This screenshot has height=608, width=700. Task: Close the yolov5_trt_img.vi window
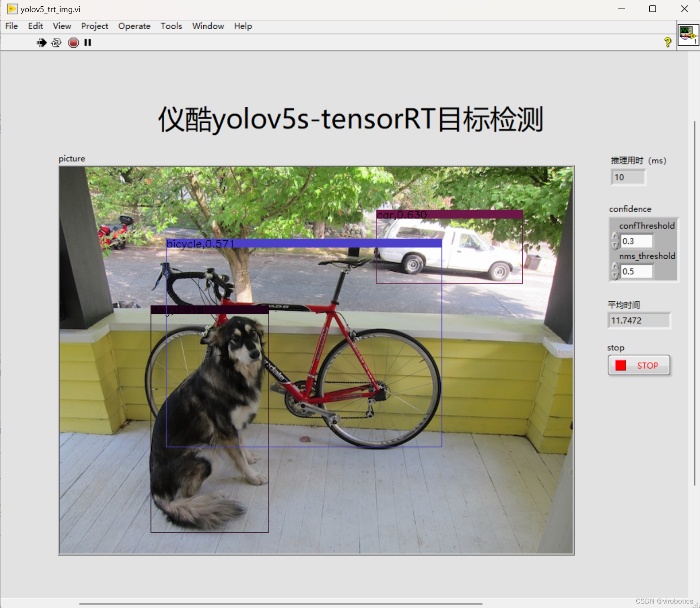(684, 9)
